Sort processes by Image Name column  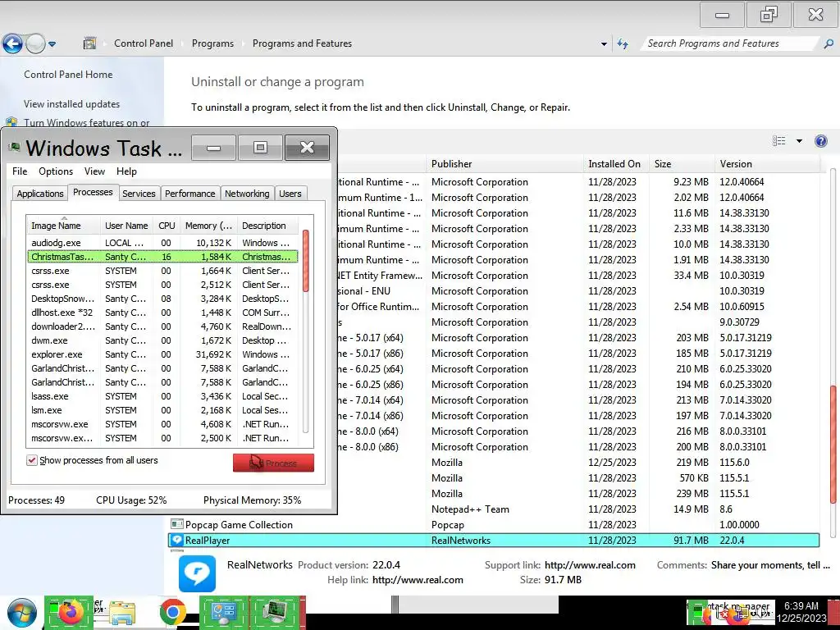[63, 226]
